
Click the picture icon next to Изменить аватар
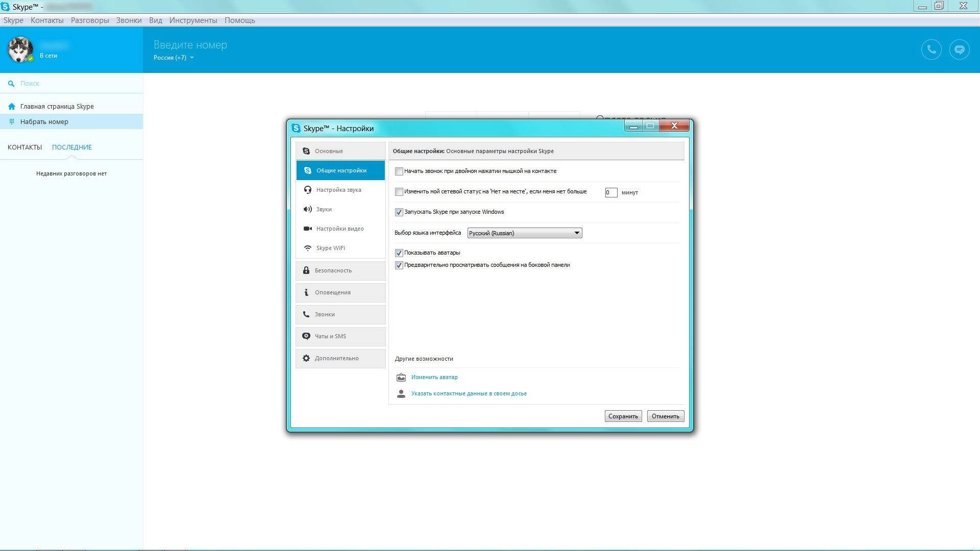tap(401, 378)
